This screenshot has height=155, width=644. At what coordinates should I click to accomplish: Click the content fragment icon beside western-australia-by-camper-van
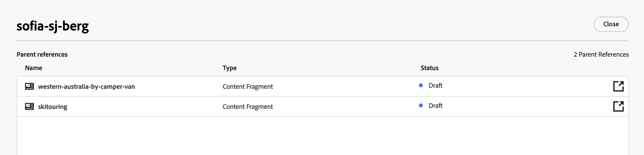29,86
